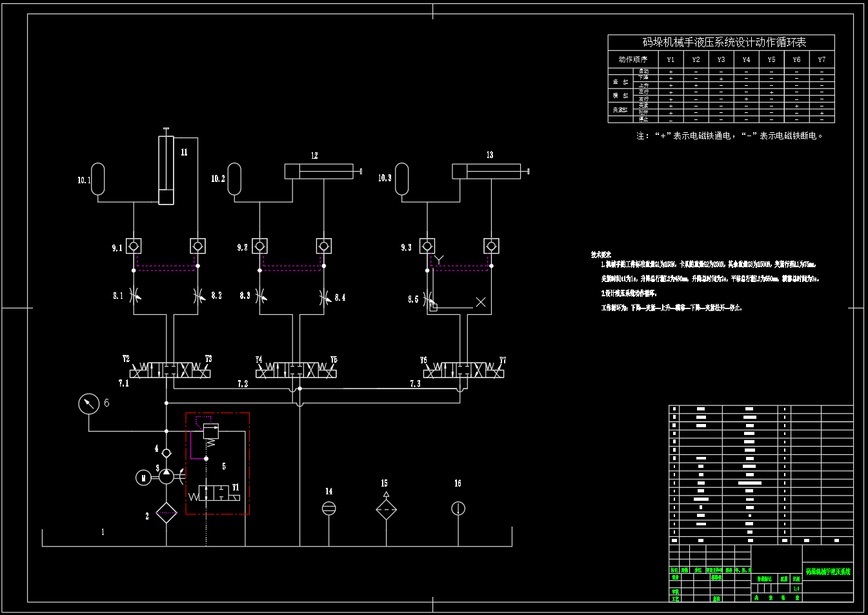Select thermometer symbol 16
This screenshot has width=868, height=615.
[458, 509]
